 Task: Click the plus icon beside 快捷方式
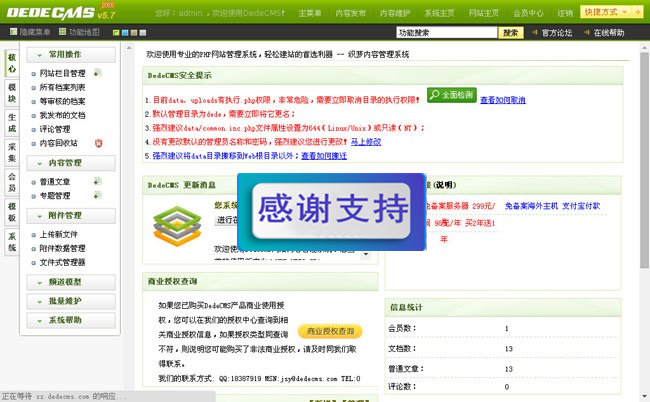coord(638,12)
